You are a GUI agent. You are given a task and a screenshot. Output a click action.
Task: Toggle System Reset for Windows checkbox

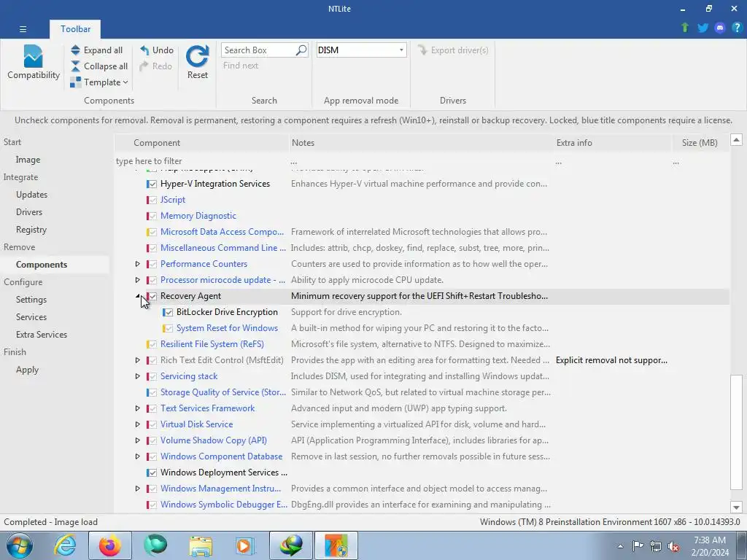169,329
